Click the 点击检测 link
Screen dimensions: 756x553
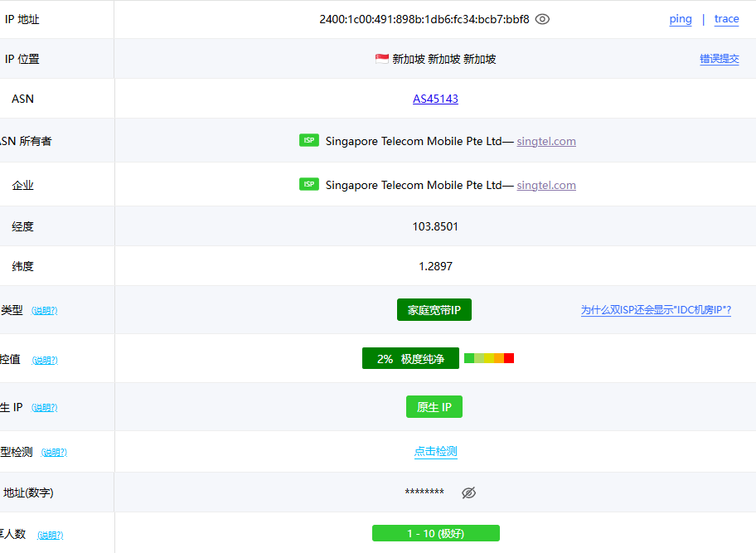coord(436,452)
